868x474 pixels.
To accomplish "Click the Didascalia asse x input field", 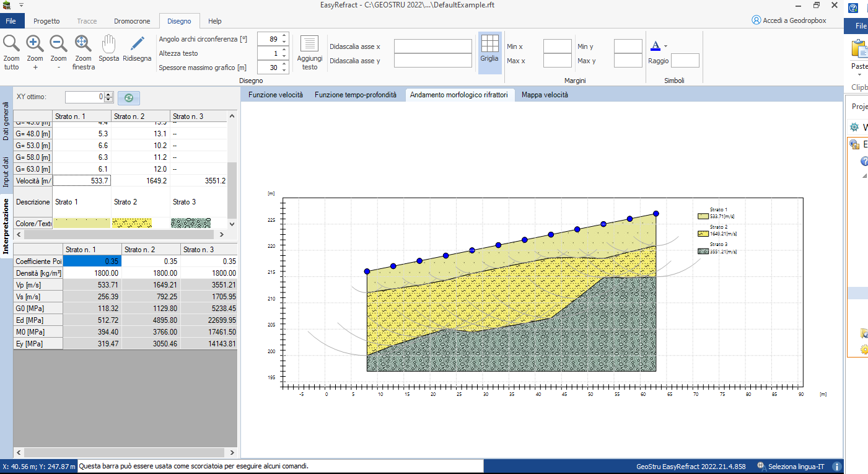I will (433, 46).
